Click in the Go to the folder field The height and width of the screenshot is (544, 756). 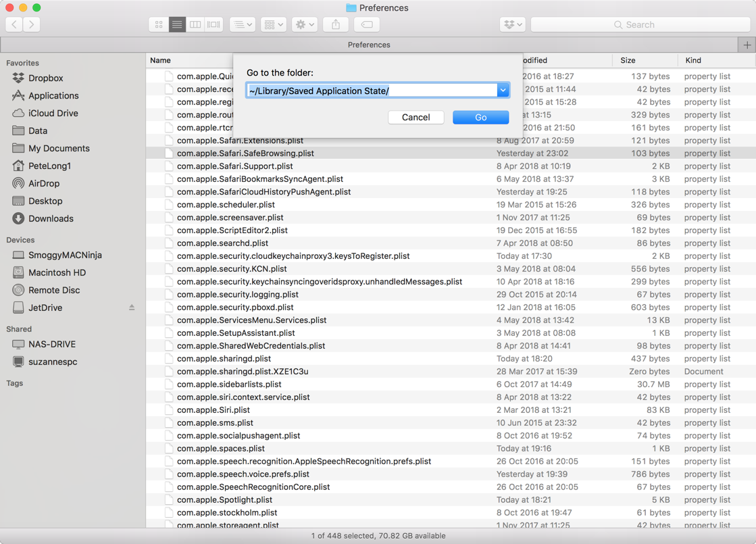click(x=372, y=90)
